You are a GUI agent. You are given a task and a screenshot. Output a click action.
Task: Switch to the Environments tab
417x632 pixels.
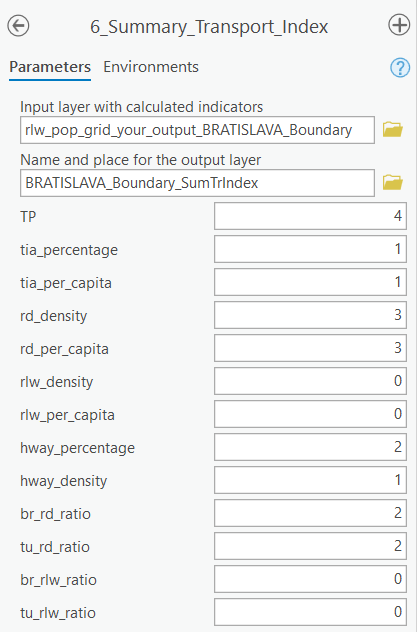(x=151, y=67)
